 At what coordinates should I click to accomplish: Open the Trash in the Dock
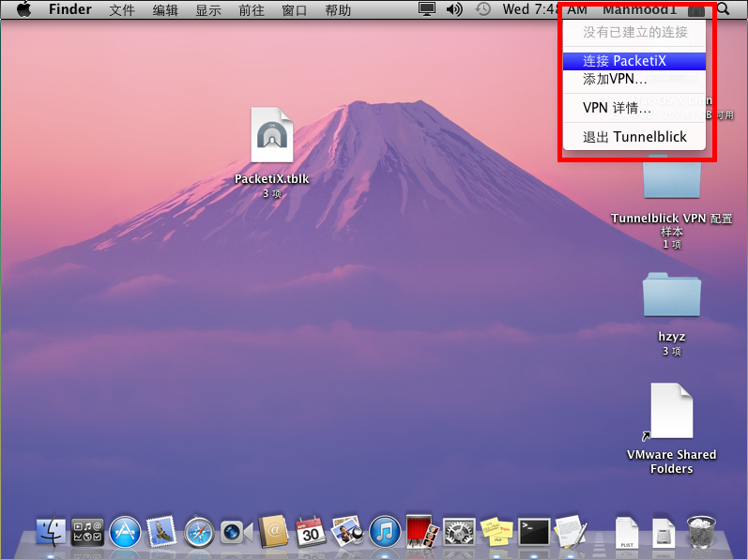(x=701, y=532)
